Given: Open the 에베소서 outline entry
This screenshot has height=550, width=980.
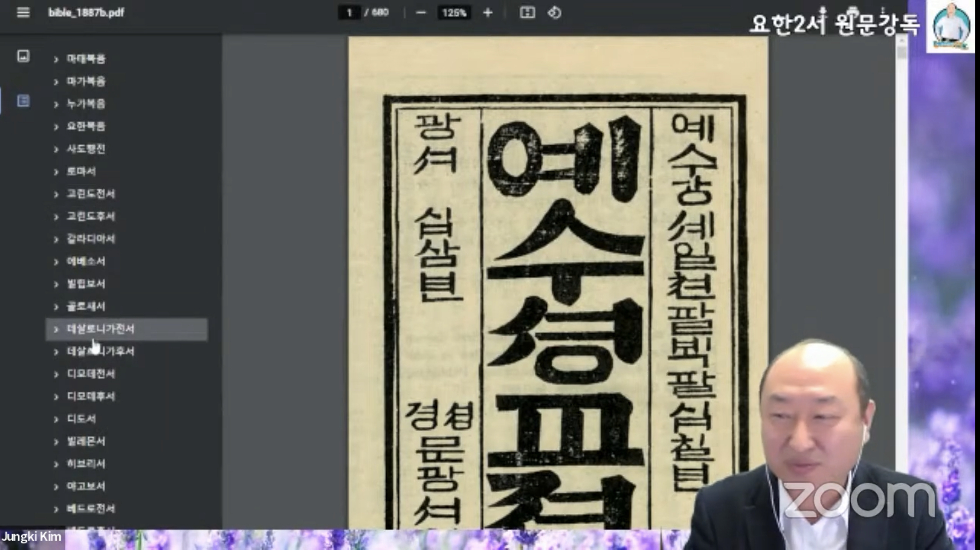Looking at the screenshot, I should coord(86,261).
